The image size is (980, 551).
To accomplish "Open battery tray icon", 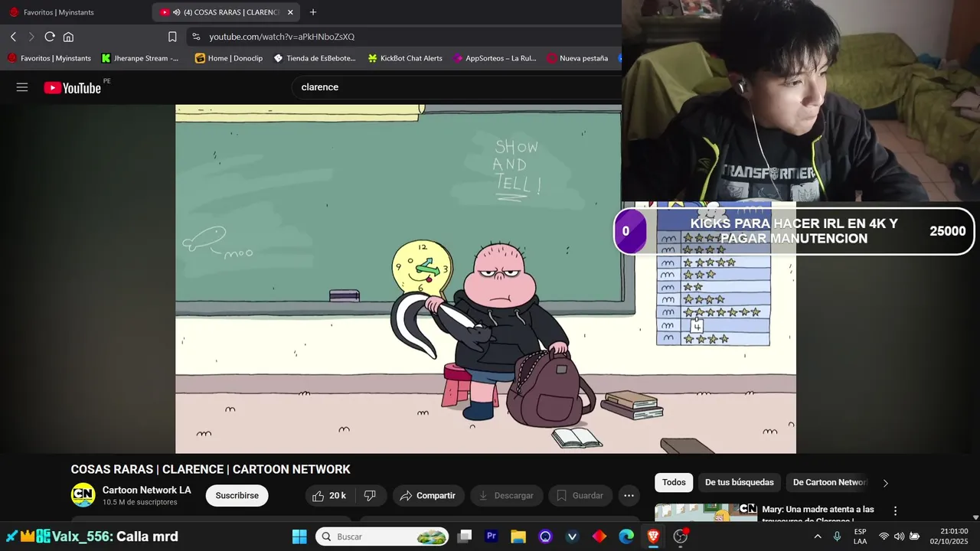I will pos(914,536).
